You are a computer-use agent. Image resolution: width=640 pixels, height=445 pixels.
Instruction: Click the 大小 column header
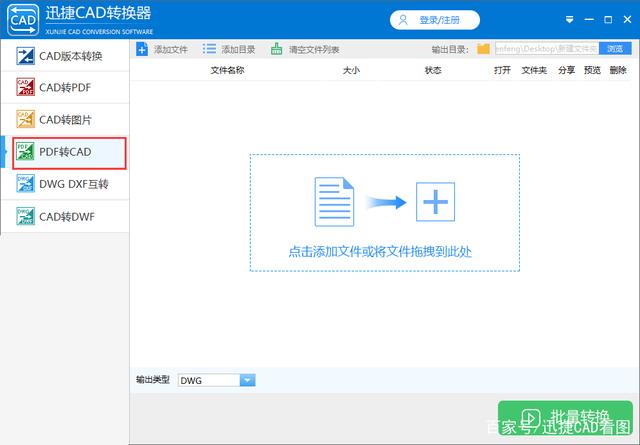pos(351,70)
